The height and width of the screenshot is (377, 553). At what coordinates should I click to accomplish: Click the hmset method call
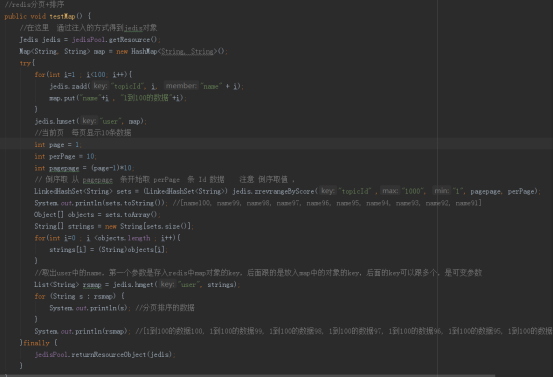66,121
